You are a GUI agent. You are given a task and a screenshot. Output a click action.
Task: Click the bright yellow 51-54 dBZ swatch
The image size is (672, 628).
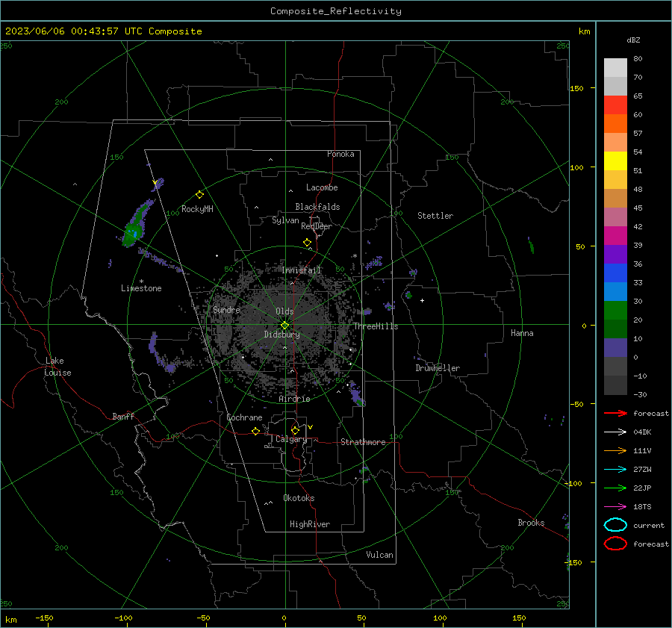coord(615,161)
